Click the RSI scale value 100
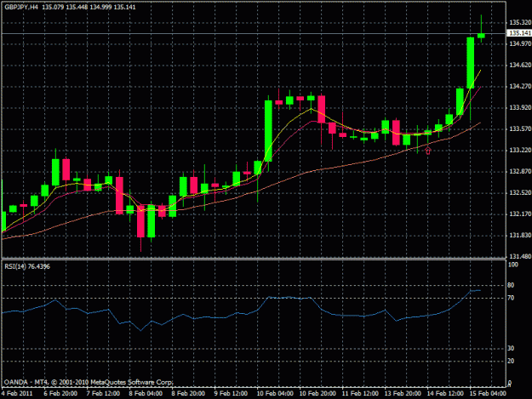 (513, 265)
